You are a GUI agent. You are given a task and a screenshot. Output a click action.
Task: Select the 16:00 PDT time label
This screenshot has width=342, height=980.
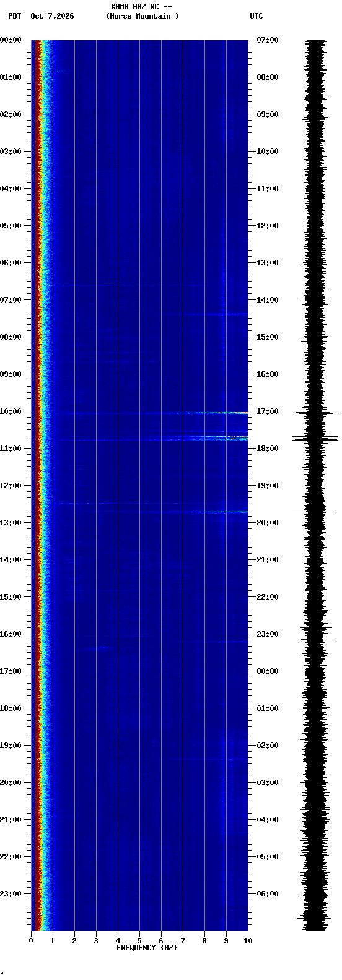coord(11,634)
